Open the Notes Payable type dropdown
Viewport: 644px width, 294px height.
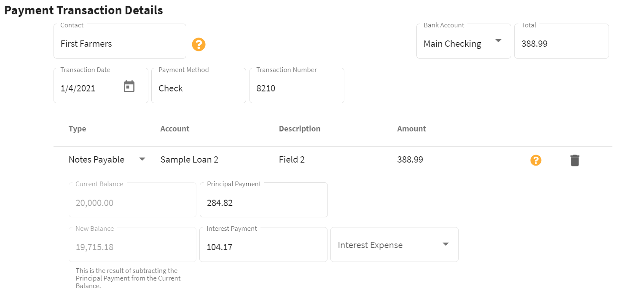[x=142, y=159]
